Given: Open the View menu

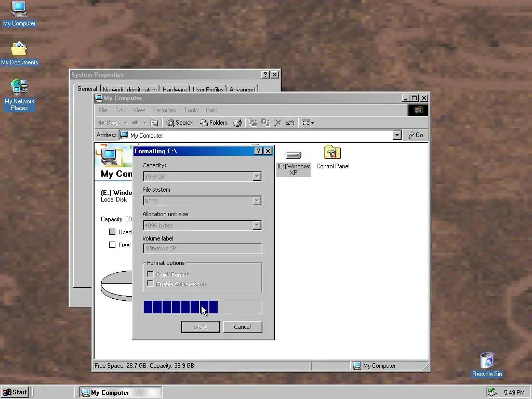Looking at the screenshot, I should pos(139,110).
